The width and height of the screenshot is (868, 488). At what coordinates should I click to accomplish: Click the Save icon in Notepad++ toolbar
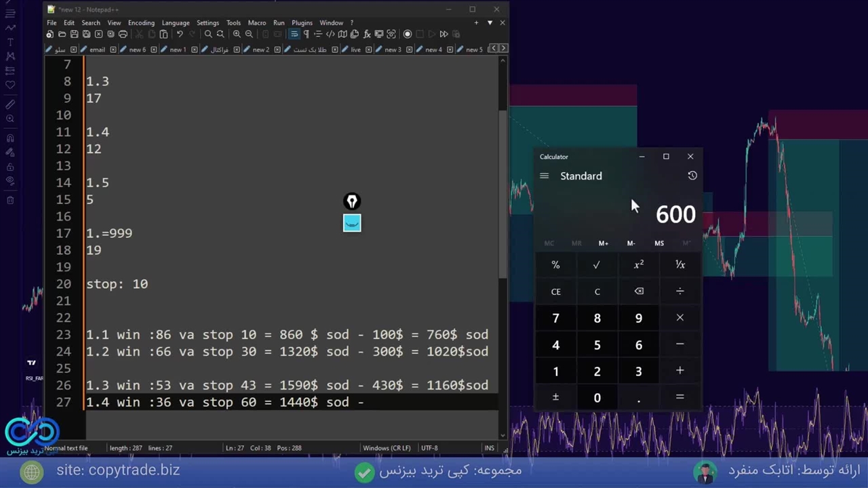74,34
